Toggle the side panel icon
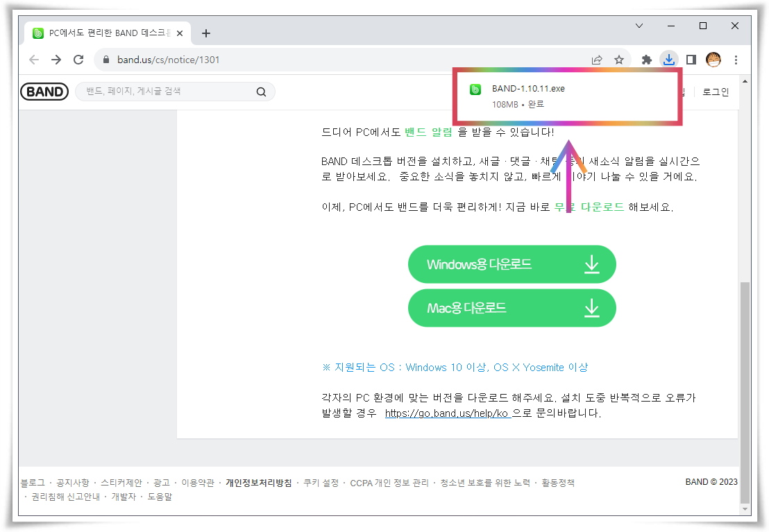 pyautogui.click(x=691, y=60)
